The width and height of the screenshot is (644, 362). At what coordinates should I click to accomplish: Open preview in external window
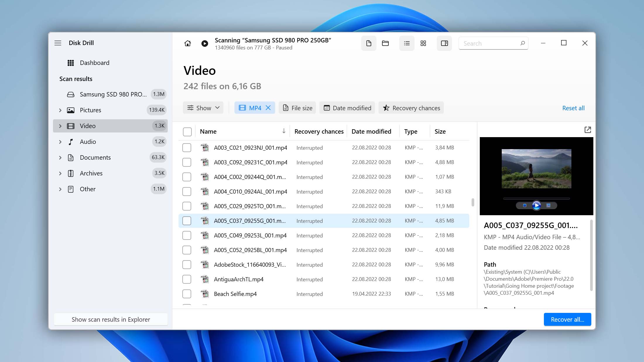588,130
